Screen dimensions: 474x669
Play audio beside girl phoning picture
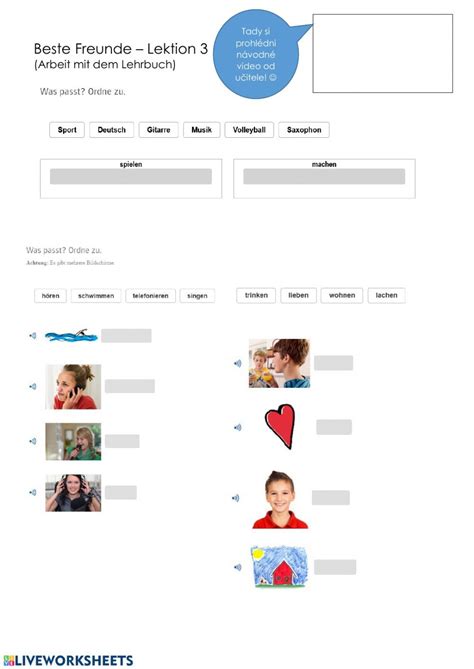point(32,387)
